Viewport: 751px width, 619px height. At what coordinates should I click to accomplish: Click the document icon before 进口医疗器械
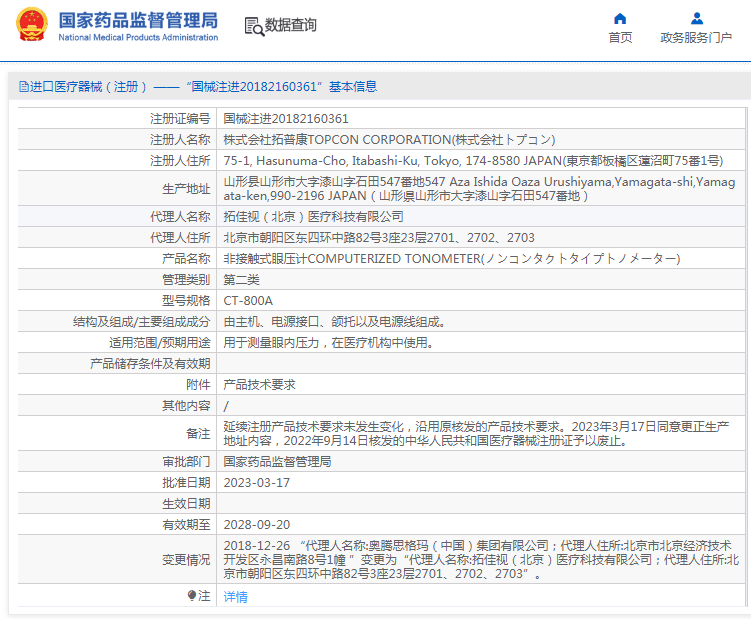23,87
